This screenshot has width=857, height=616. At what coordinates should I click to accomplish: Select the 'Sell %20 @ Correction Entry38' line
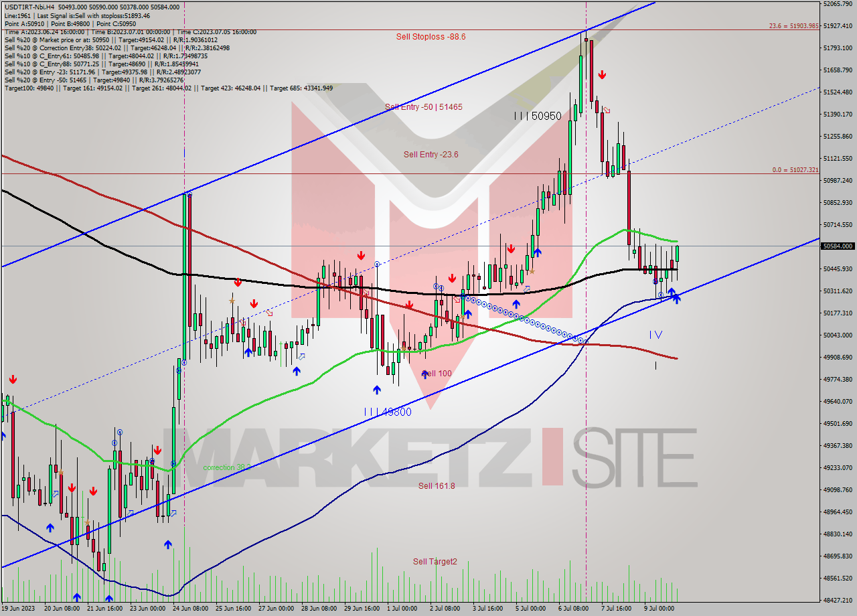116,48
